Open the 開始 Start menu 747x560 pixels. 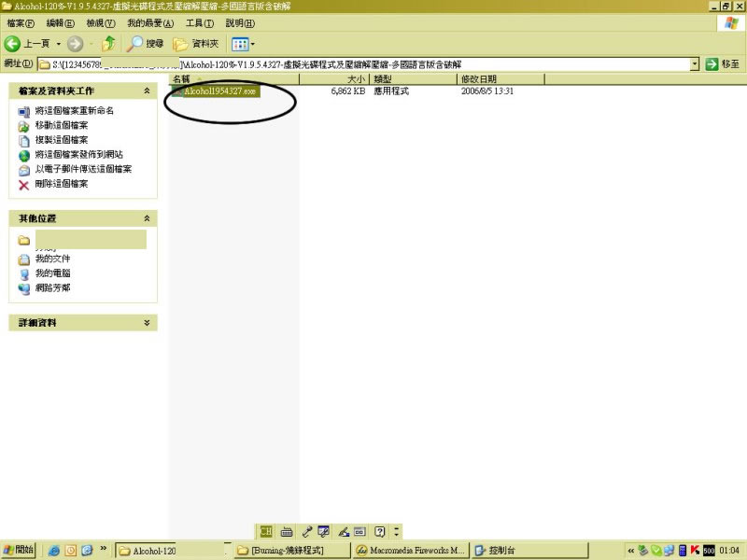(19, 550)
